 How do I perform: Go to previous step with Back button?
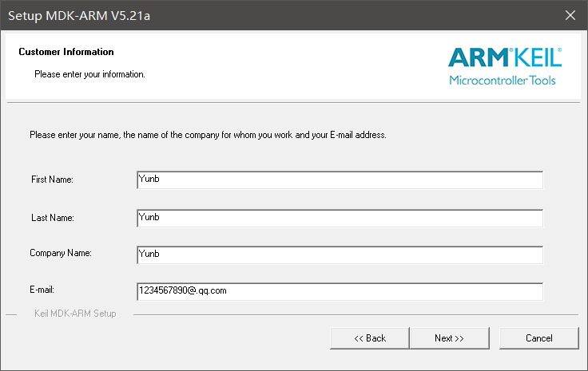pyautogui.click(x=370, y=338)
